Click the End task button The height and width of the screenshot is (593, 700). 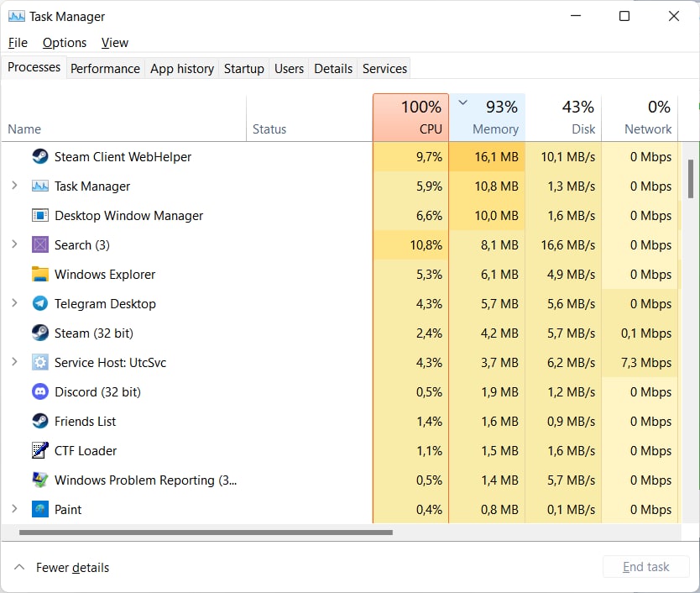point(646,567)
